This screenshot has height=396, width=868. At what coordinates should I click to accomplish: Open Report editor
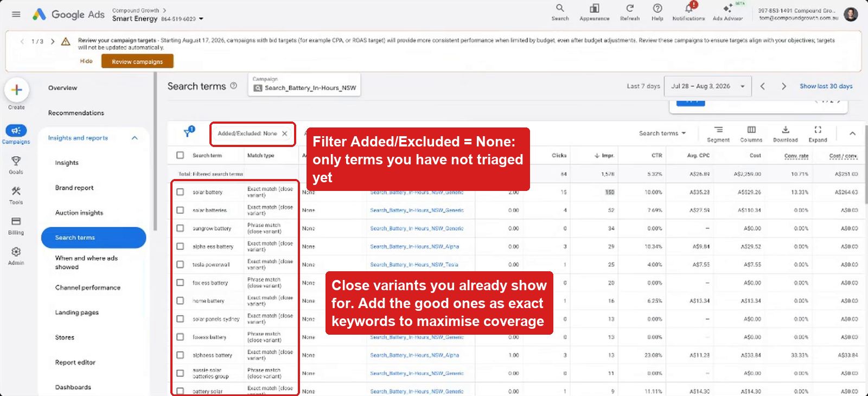pos(75,362)
